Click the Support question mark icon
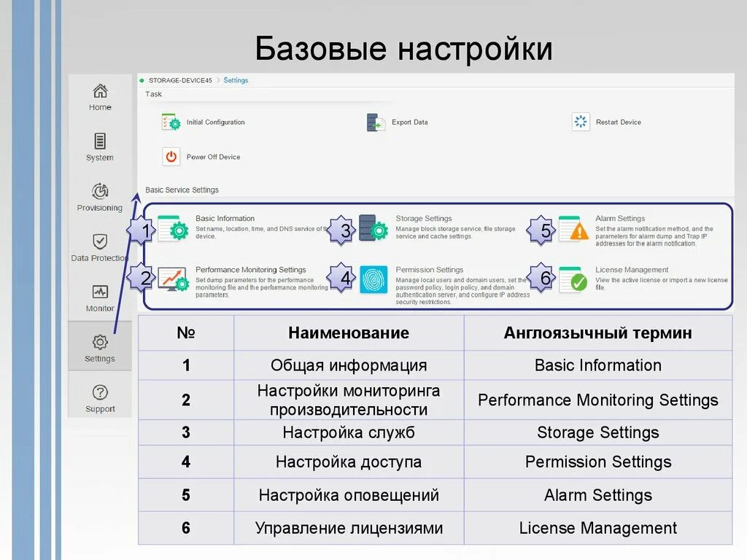Screen dimensions: 747x560 [x=100, y=394]
